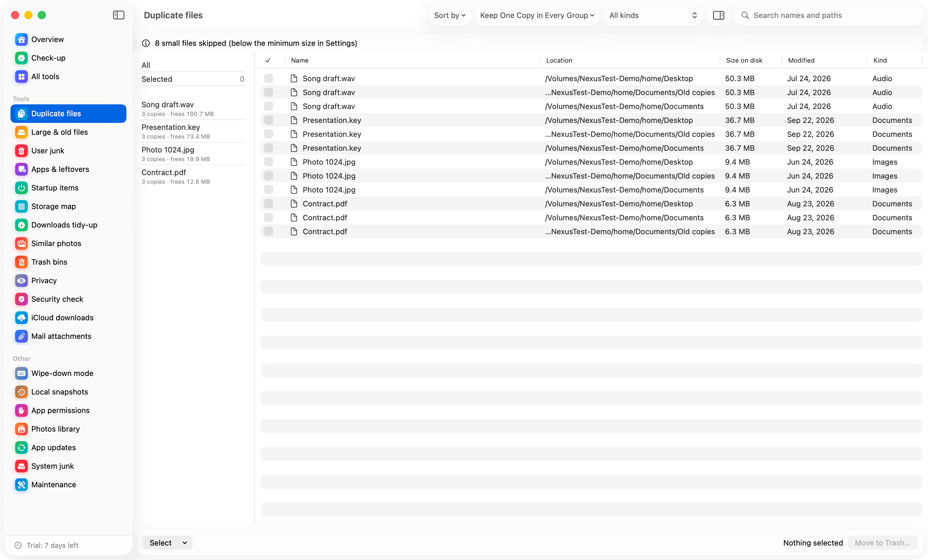Open the All tools grid icon
The width and height of the screenshot is (928, 560).
[21, 77]
